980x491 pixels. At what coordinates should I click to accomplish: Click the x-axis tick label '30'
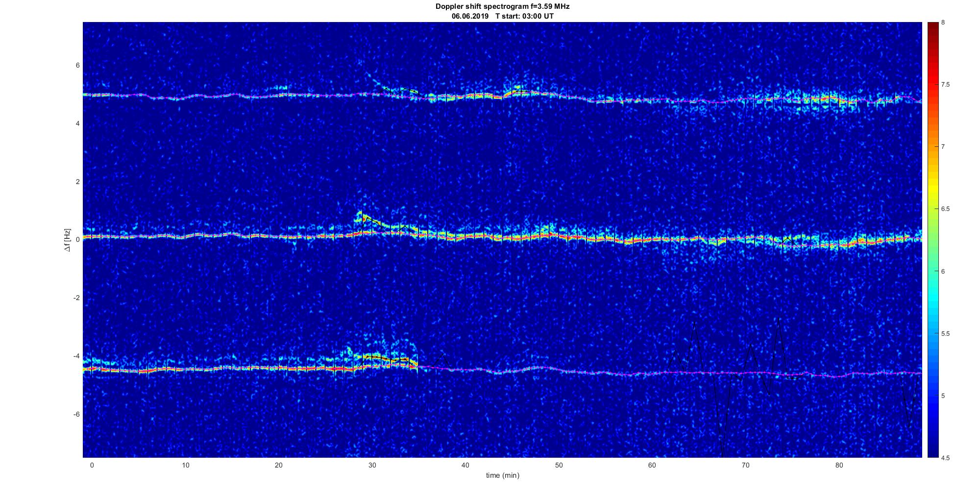point(372,465)
